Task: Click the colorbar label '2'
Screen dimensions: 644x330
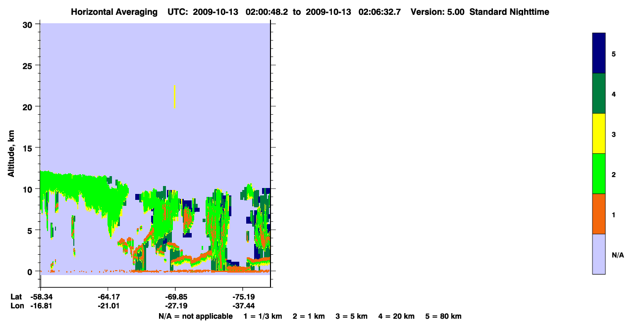Action: pos(614,175)
